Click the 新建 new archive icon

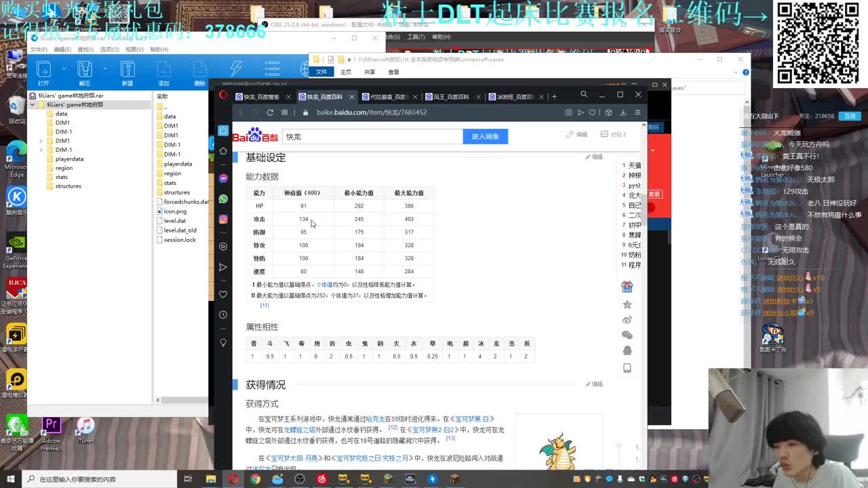click(127, 73)
